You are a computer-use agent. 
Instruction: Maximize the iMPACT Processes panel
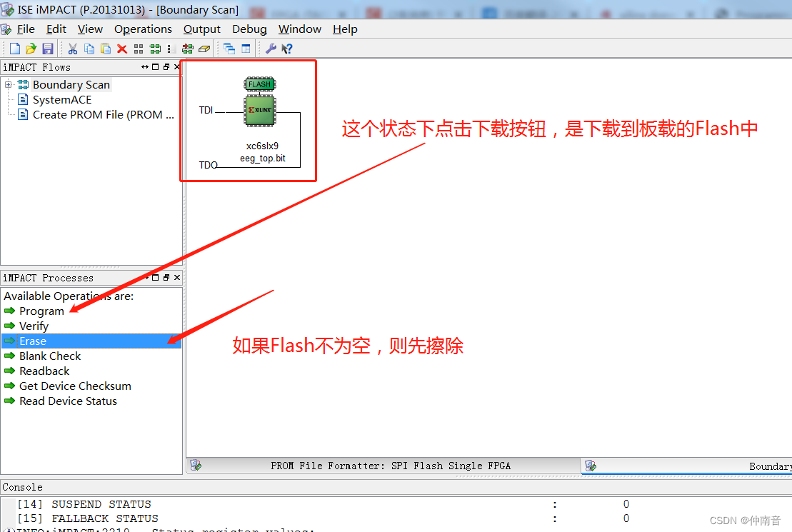coord(156,277)
